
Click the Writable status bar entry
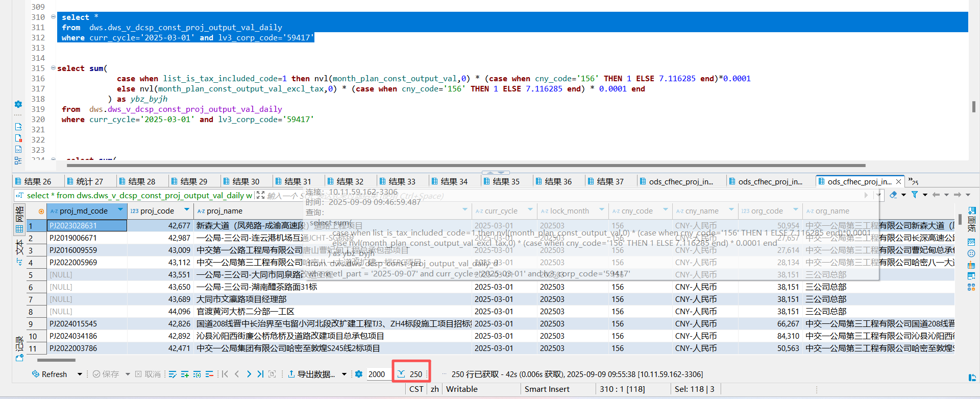(x=462, y=389)
